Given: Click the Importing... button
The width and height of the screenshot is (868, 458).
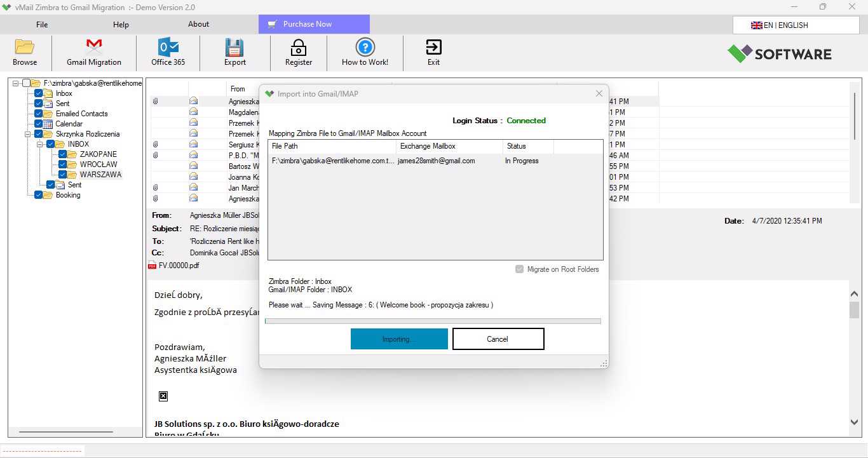Looking at the screenshot, I should point(399,339).
